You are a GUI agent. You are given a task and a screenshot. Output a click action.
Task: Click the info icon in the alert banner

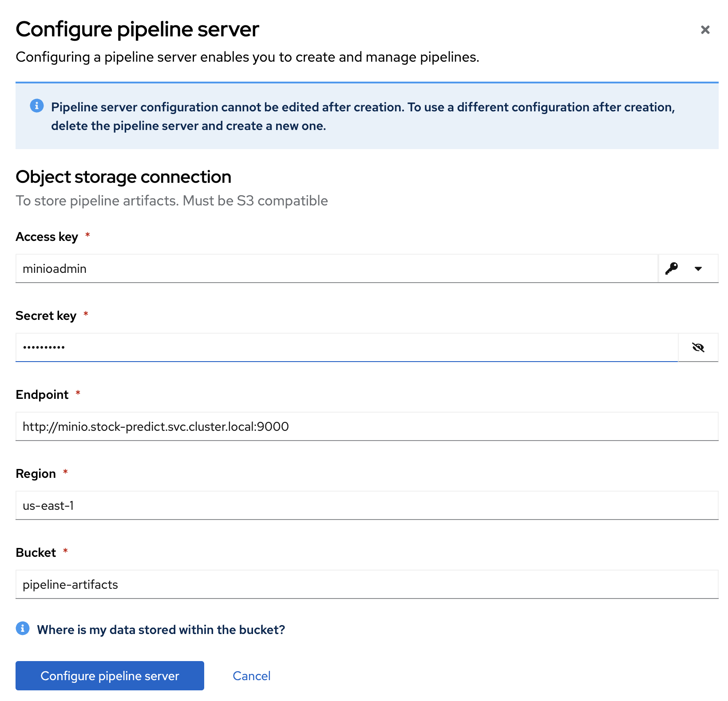[x=37, y=106]
